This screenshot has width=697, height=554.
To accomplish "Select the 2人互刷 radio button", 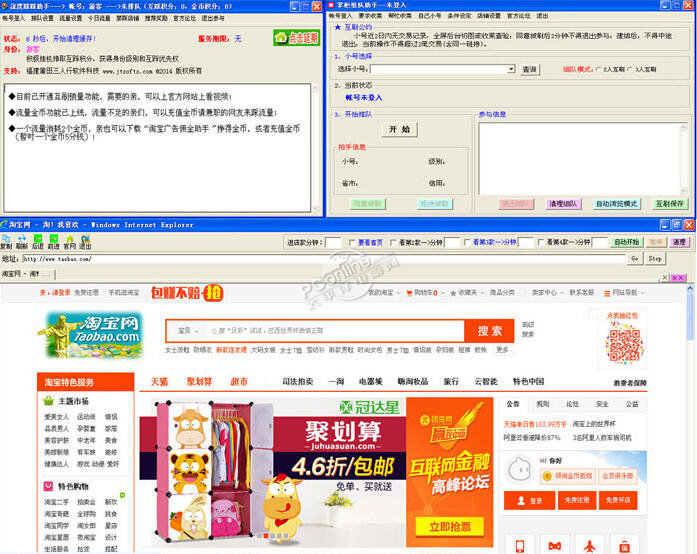I will pyautogui.click(x=599, y=69).
